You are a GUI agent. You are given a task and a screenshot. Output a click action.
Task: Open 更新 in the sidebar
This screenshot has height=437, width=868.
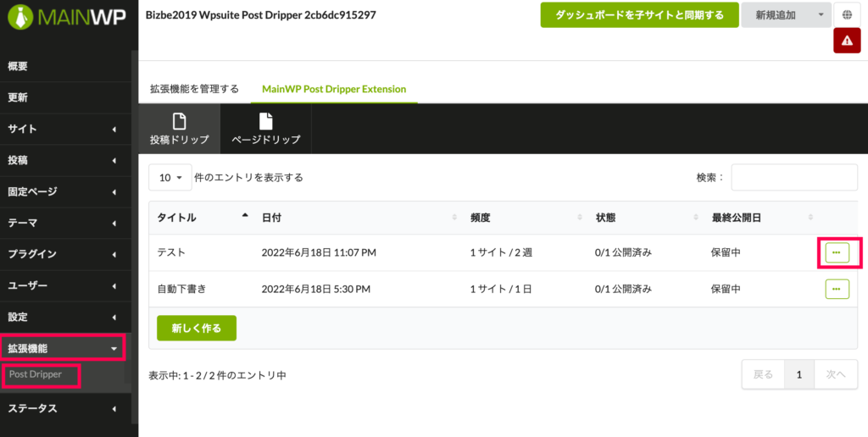65,98
